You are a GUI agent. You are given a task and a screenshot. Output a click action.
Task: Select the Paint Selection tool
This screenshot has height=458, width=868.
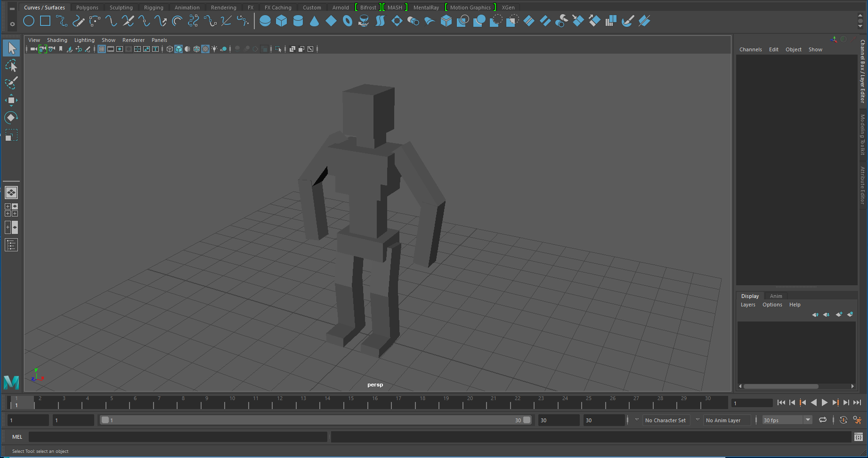click(11, 82)
